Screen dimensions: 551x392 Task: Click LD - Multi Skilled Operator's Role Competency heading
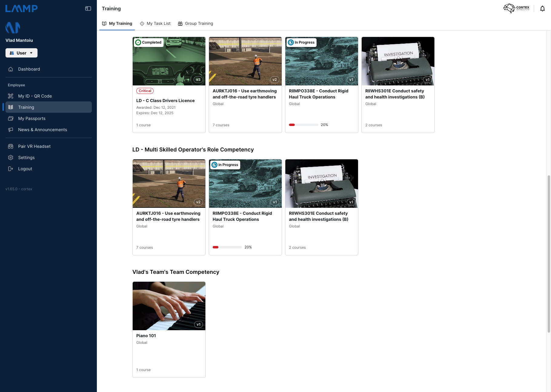193,150
